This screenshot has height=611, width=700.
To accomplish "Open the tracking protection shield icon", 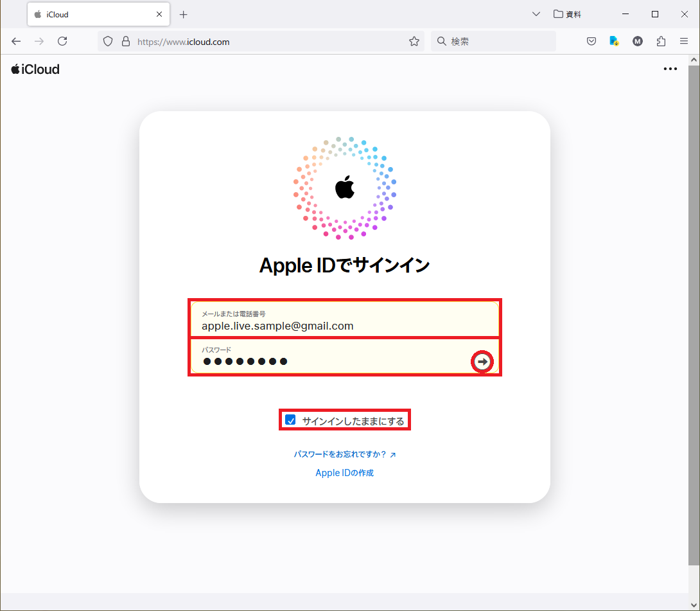I will point(108,42).
